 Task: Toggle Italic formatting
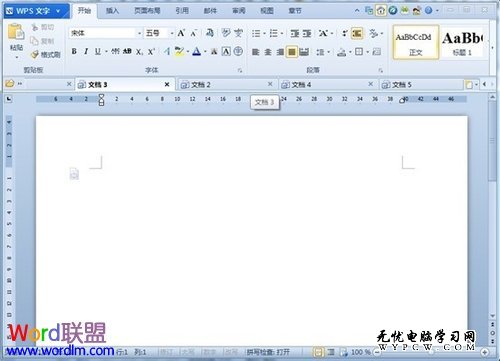tap(86, 51)
